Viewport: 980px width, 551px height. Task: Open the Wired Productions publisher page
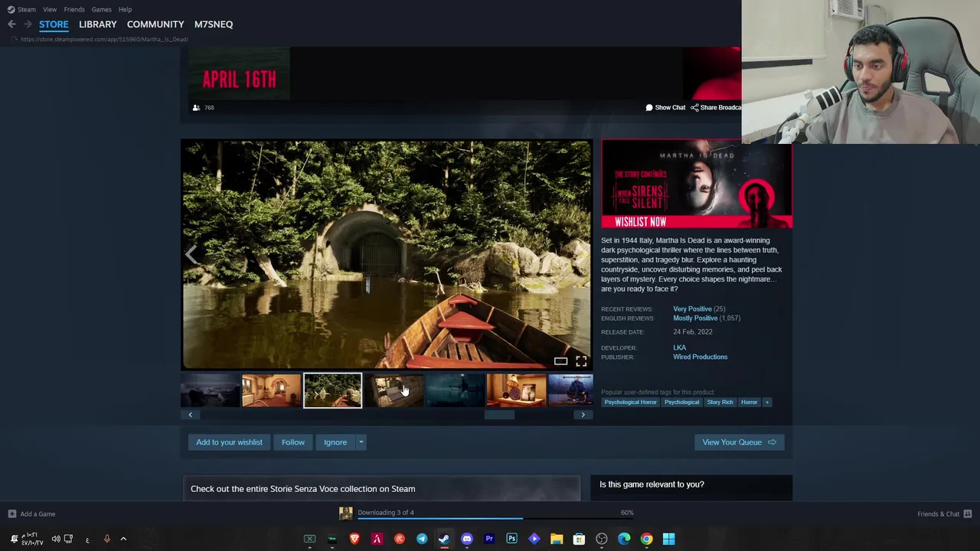click(700, 357)
